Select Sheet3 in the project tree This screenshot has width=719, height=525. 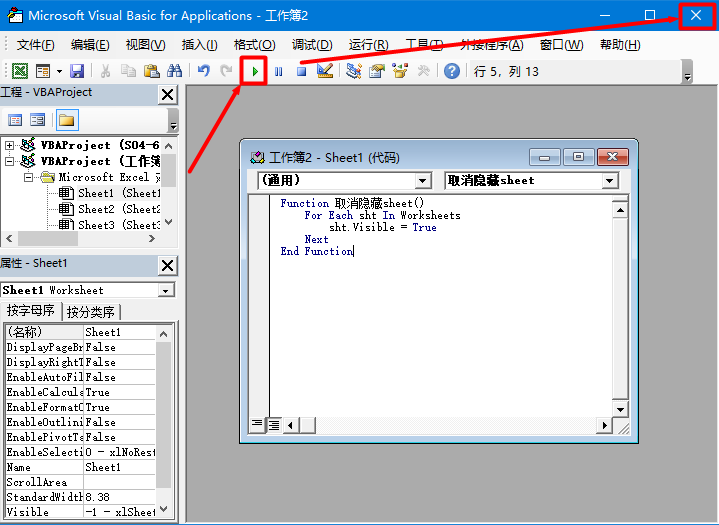pos(109,225)
